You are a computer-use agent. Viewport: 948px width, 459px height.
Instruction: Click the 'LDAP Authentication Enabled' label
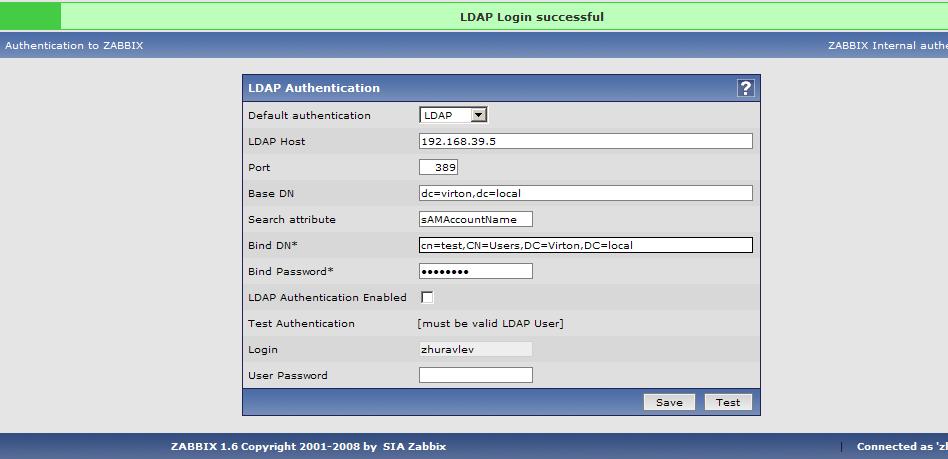[327, 298]
